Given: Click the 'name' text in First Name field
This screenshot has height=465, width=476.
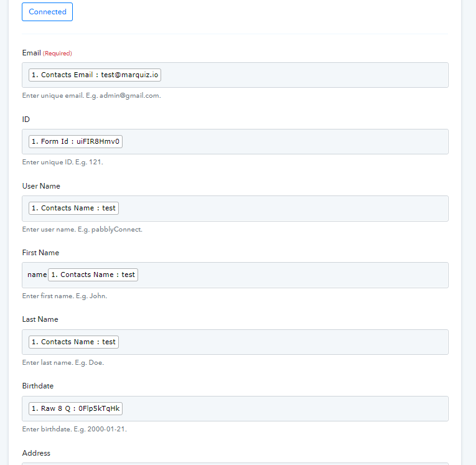Looking at the screenshot, I should click(x=37, y=275).
